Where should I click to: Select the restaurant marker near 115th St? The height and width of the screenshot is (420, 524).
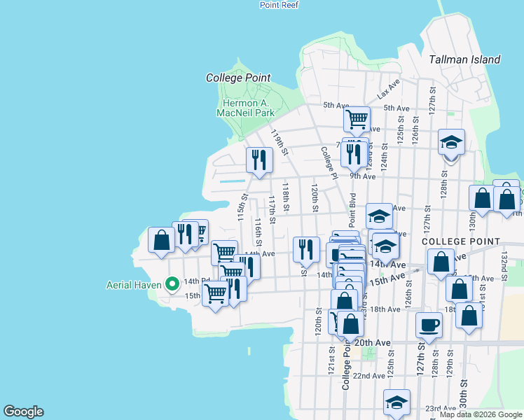259,160
